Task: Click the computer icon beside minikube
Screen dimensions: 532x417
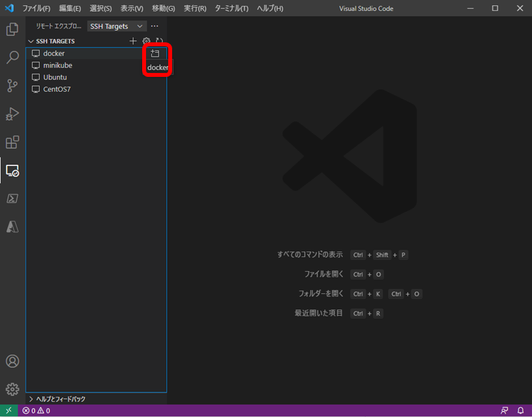Action: coord(36,65)
